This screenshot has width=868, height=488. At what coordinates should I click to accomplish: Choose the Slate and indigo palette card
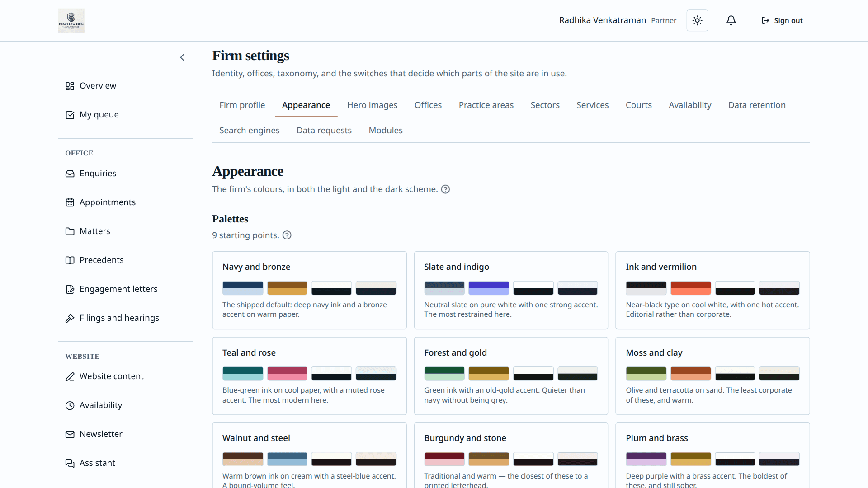[x=511, y=290]
